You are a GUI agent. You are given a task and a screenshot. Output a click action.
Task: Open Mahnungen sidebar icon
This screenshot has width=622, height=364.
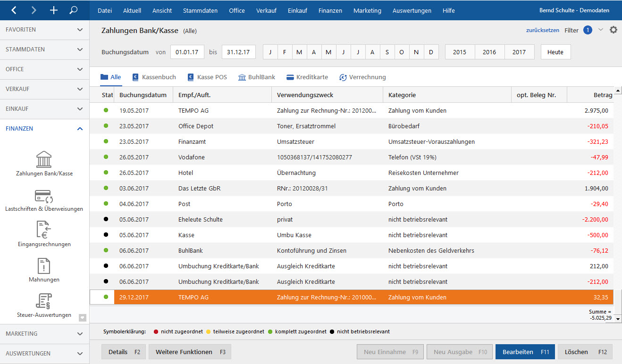(x=44, y=270)
